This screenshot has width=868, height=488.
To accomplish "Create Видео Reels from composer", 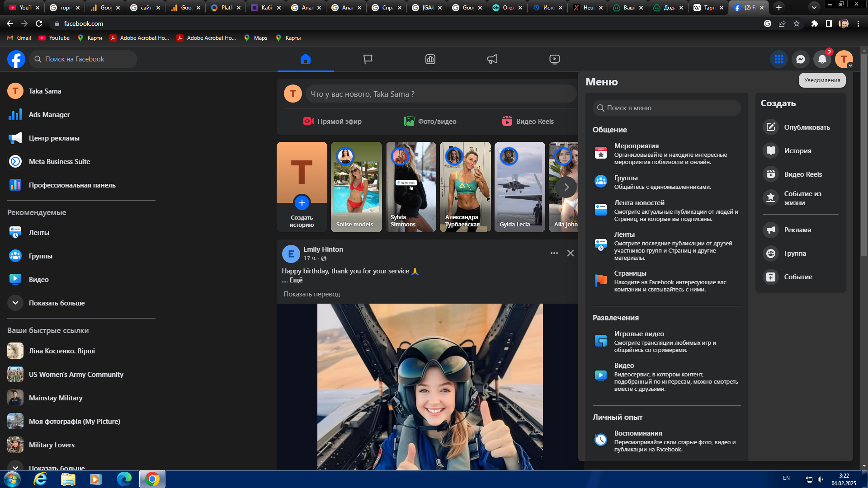I will [528, 122].
